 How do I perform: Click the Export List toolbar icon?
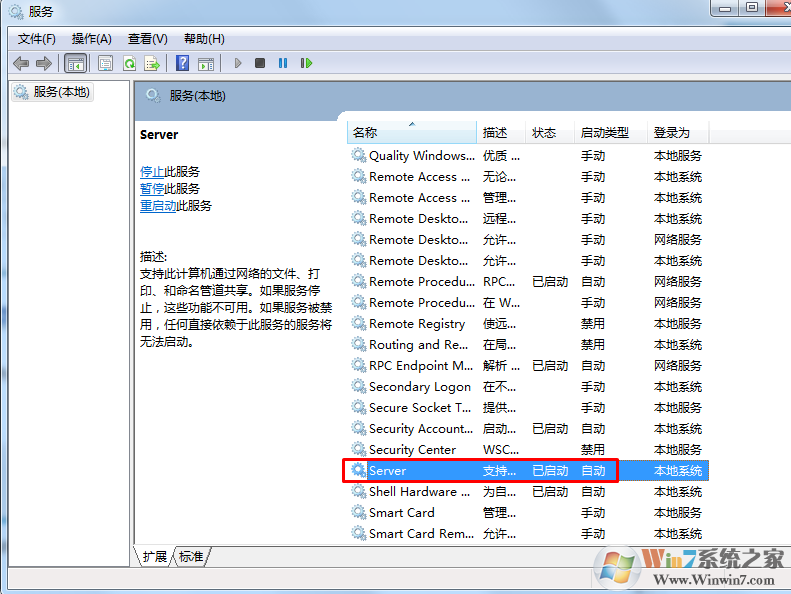tap(152, 64)
